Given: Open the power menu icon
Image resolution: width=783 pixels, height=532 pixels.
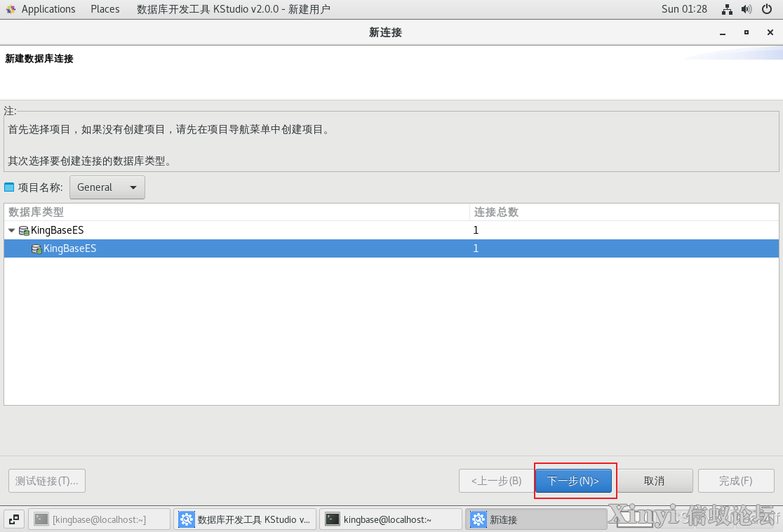Looking at the screenshot, I should pos(767,9).
